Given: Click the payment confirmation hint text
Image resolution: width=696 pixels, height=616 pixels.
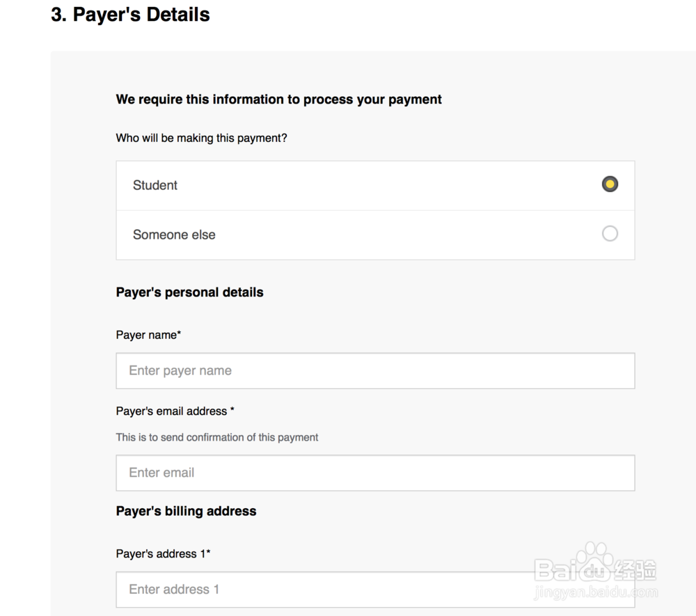Looking at the screenshot, I should (217, 437).
